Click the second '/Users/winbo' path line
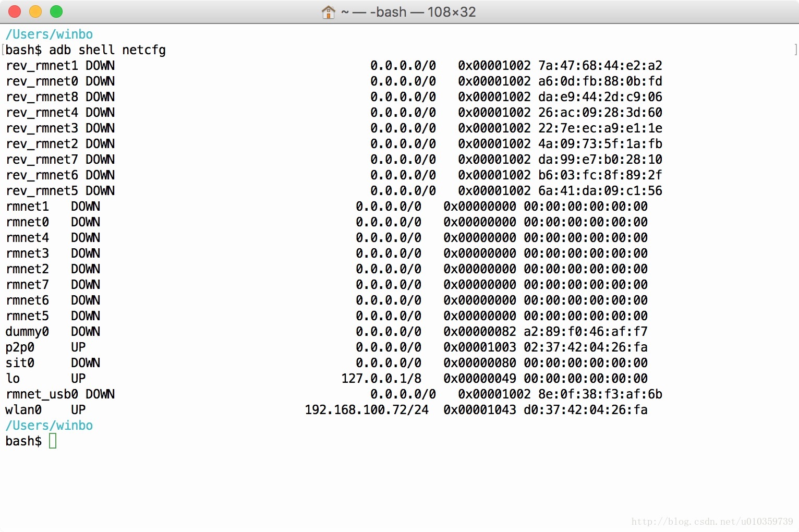The height and width of the screenshot is (532, 799). coord(49,426)
